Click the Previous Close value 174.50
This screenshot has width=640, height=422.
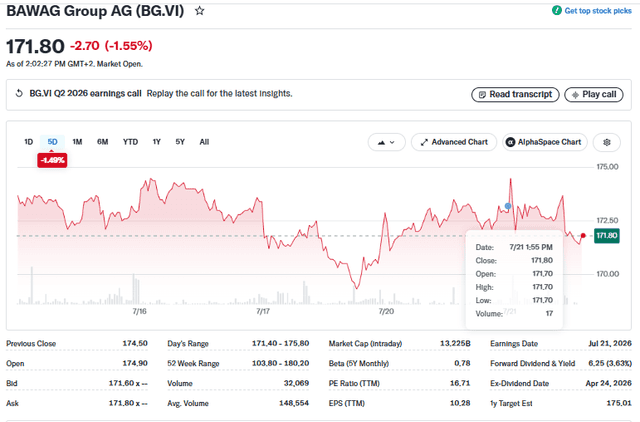coord(135,344)
